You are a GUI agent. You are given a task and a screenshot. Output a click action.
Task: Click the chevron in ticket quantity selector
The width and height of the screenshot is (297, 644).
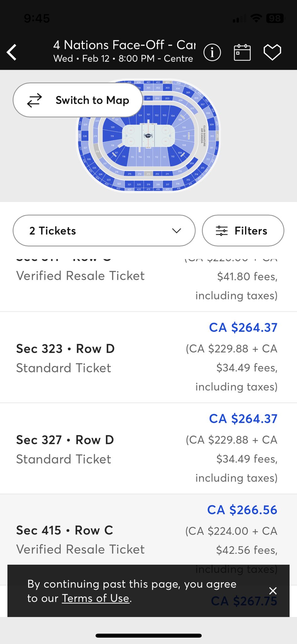pos(177,231)
